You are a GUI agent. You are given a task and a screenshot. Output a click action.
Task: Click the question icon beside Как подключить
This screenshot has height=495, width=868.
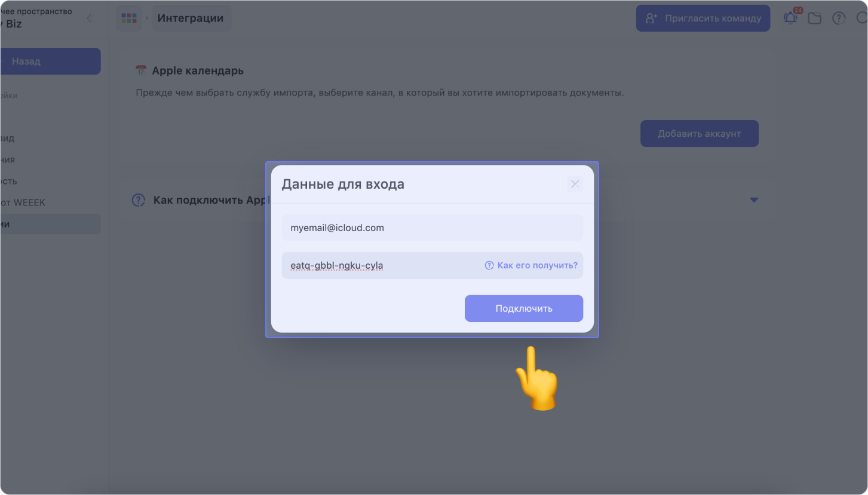[x=139, y=200]
